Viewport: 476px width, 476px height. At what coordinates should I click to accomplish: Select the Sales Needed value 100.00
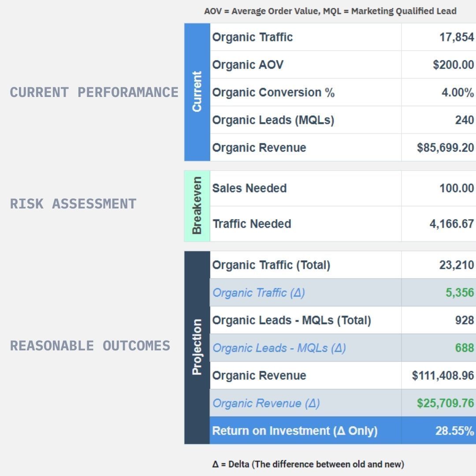pos(457,188)
